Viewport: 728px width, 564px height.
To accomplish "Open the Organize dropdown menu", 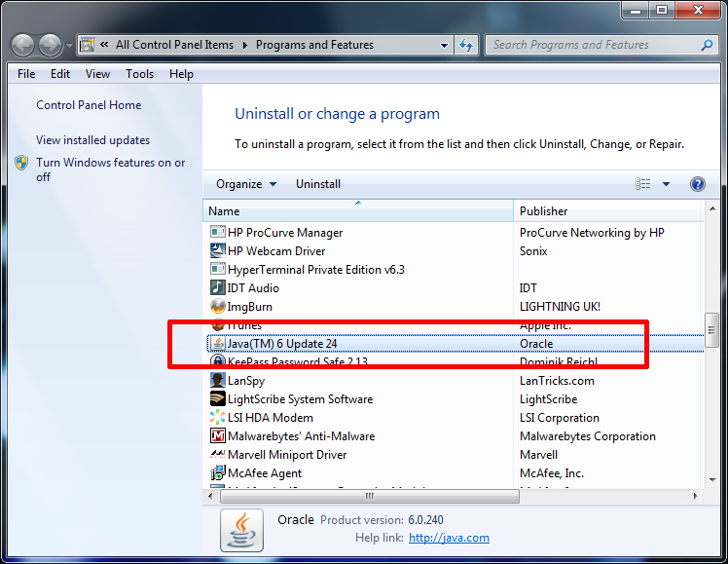I will 246,184.
